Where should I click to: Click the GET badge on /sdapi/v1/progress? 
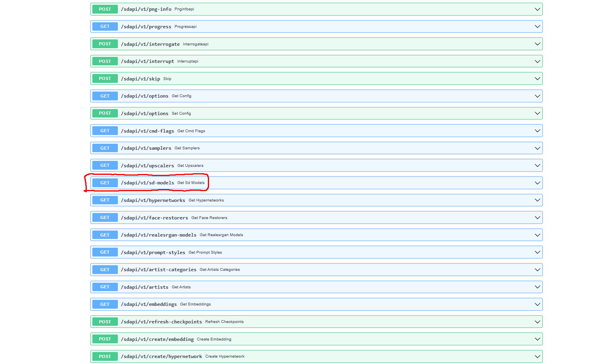104,26
